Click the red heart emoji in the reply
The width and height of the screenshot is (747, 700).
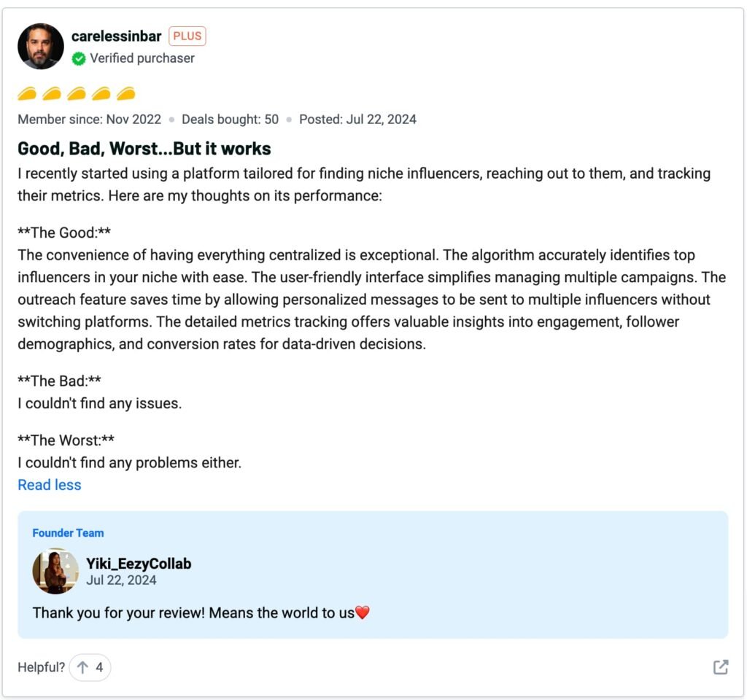pyautogui.click(x=363, y=613)
